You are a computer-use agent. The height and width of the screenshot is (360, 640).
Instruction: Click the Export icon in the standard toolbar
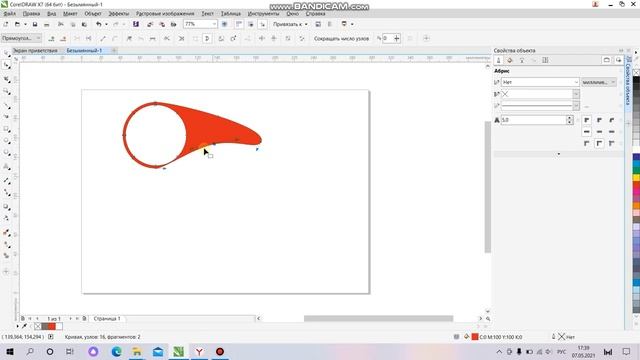point(162,24)
